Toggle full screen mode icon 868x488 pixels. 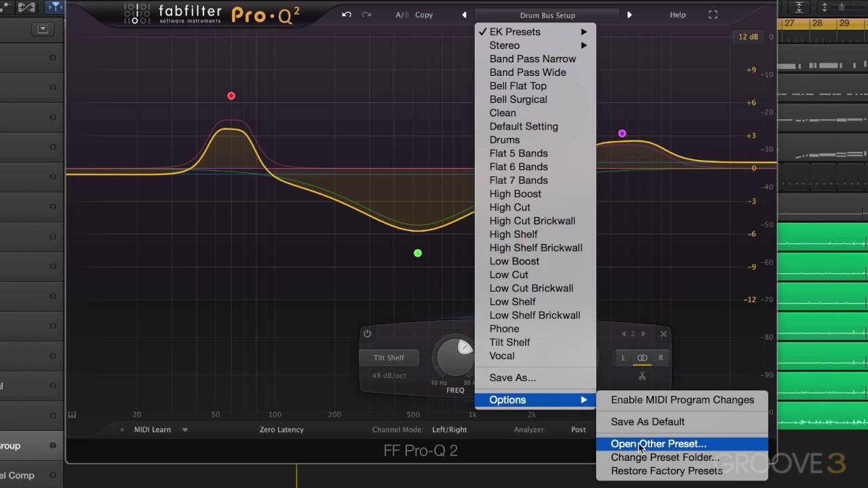click(x=713, y=14)
